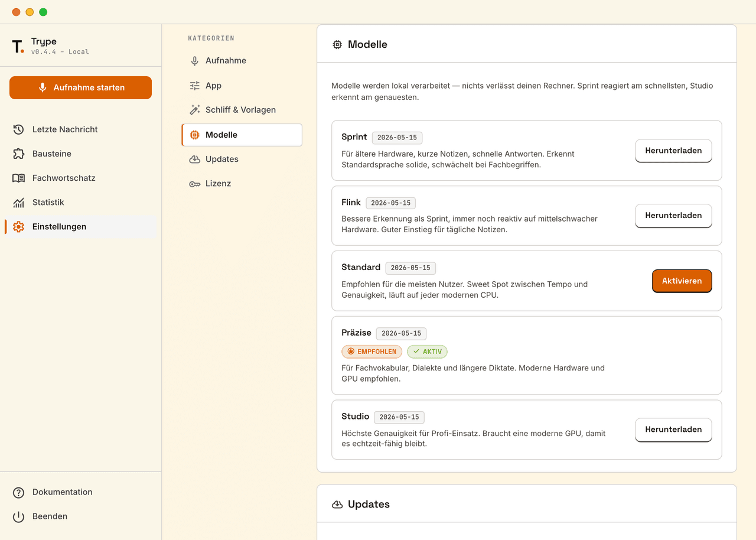This screenshot has width=756, height=540.
Task: Click the history clock icon beside Letzte Nachricht
Action: pyautogui.click(x=19, y=129)
